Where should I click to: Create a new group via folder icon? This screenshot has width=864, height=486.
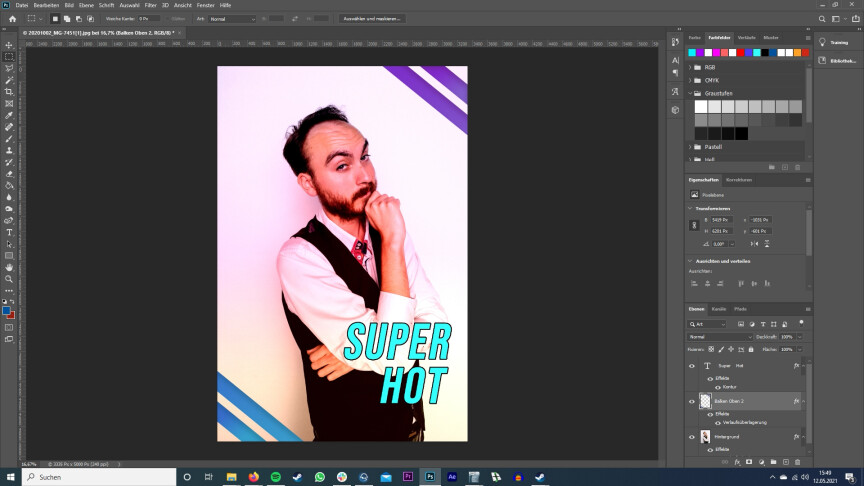click(773, 462)
